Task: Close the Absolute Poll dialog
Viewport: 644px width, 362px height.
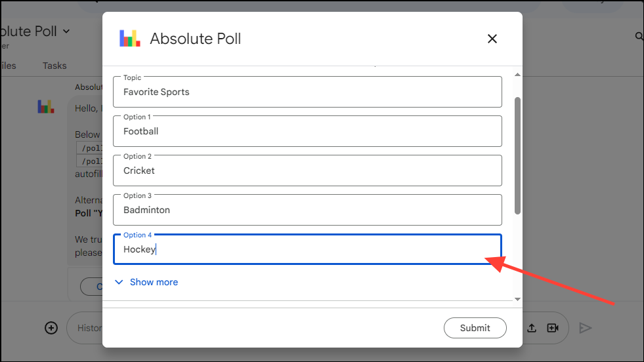Action: 492,39
